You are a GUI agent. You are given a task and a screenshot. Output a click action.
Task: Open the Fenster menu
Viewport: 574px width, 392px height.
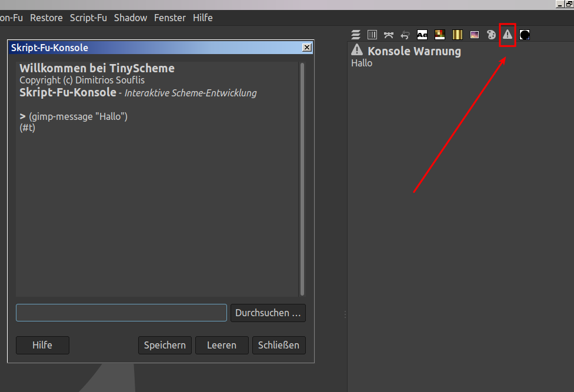click(169, 18)
